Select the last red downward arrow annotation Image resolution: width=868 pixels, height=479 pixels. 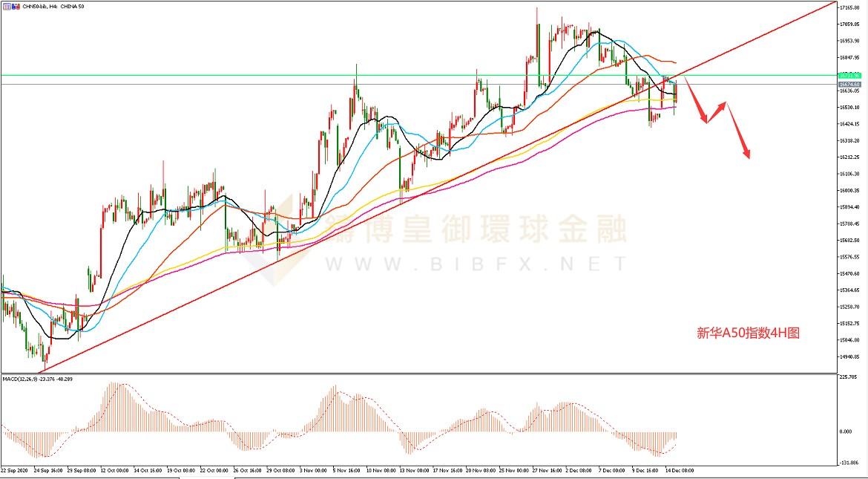click(738, 131)
